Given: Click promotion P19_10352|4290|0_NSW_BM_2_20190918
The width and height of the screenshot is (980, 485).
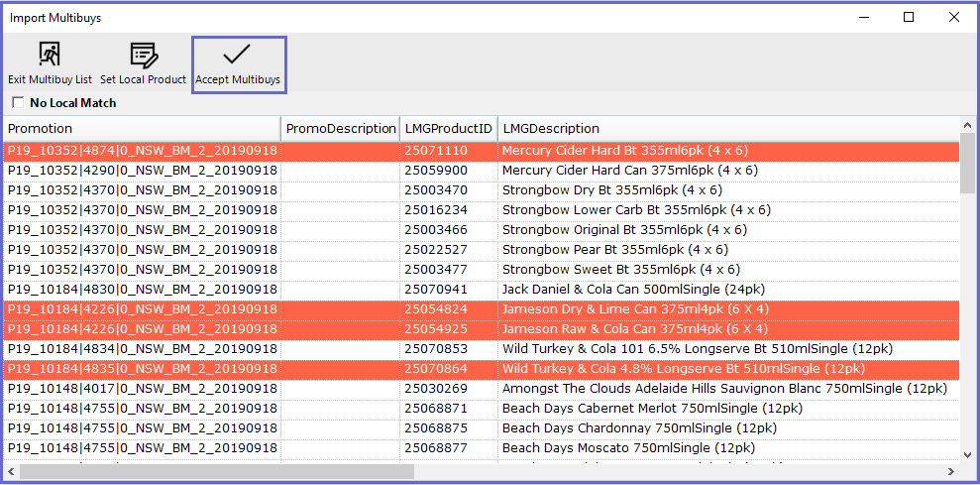Looking at the screenshot, I should tap(143, 171).
